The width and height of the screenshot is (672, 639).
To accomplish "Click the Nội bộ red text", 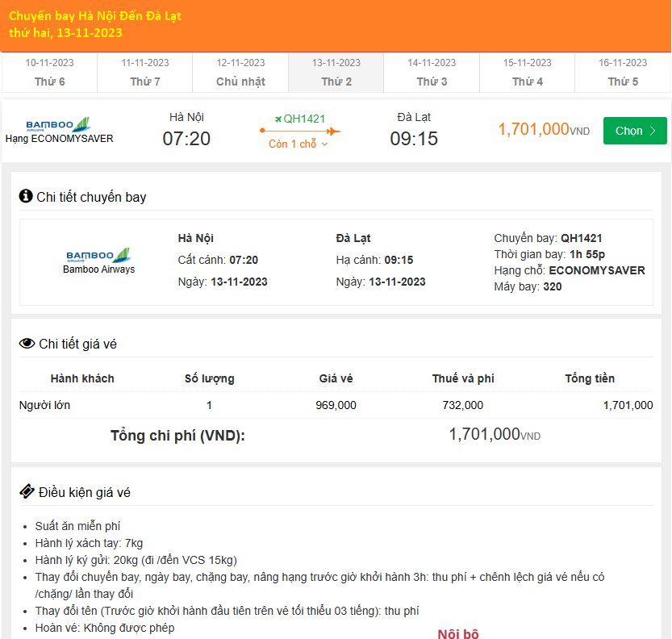I will [x=458, y=633].
